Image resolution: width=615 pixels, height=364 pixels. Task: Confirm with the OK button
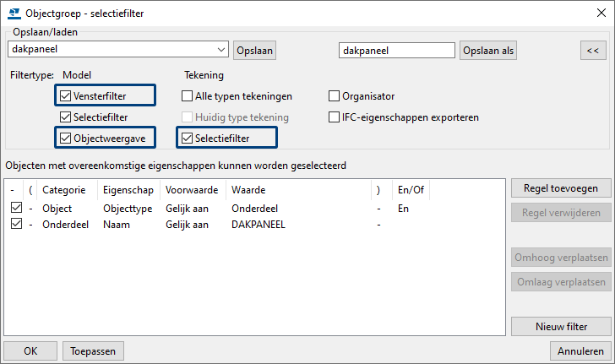tap(30, 350)
